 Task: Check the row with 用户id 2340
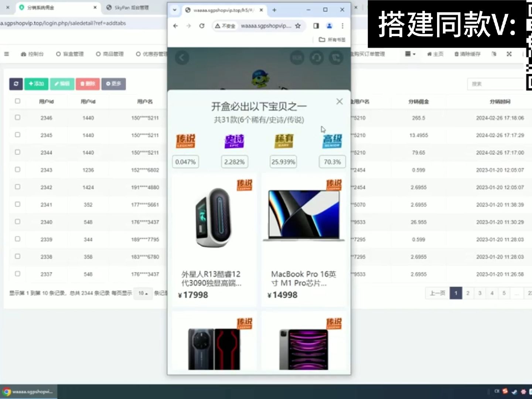(x=17, y=222)
